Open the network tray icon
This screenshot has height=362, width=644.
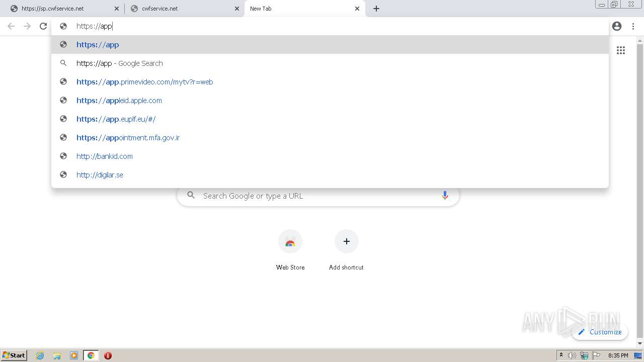(584, 355)
